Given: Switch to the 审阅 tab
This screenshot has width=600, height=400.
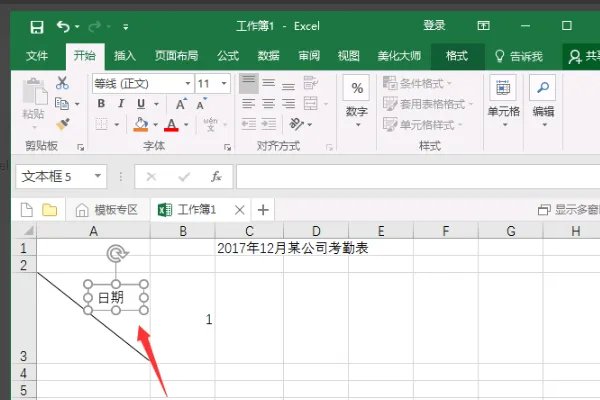Looking at the screenshot, I should click(x=309, y=56).
